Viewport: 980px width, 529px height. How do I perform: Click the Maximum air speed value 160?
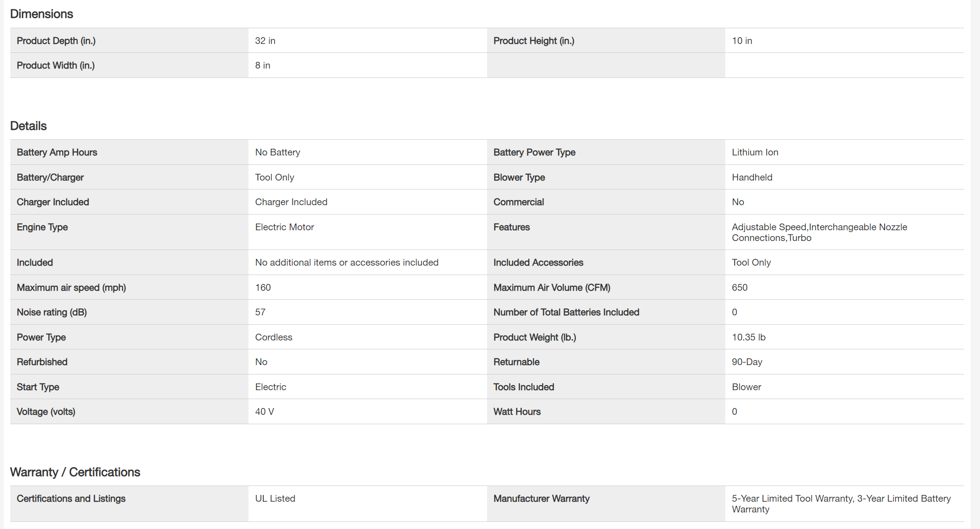point(263,288)
